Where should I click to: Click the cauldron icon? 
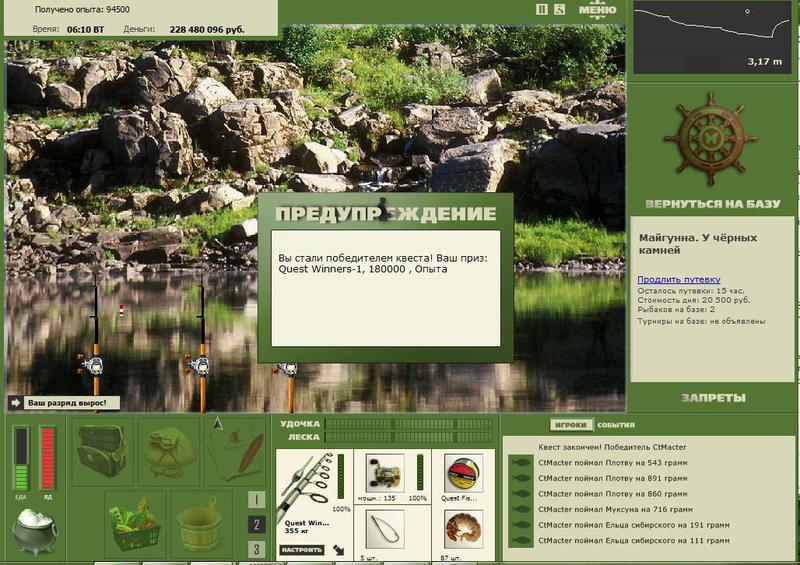click(x=34, y=531)
